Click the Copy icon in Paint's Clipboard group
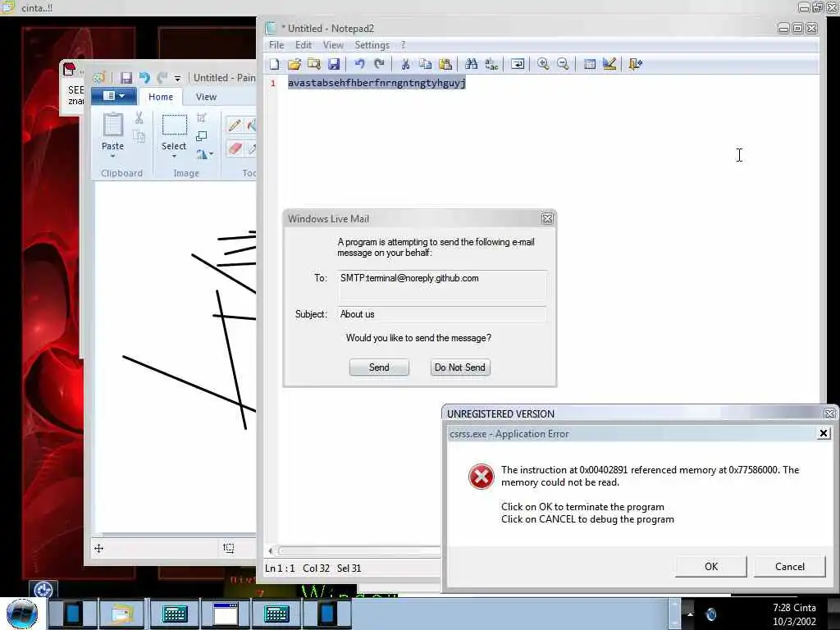 (x=139, y=136)
